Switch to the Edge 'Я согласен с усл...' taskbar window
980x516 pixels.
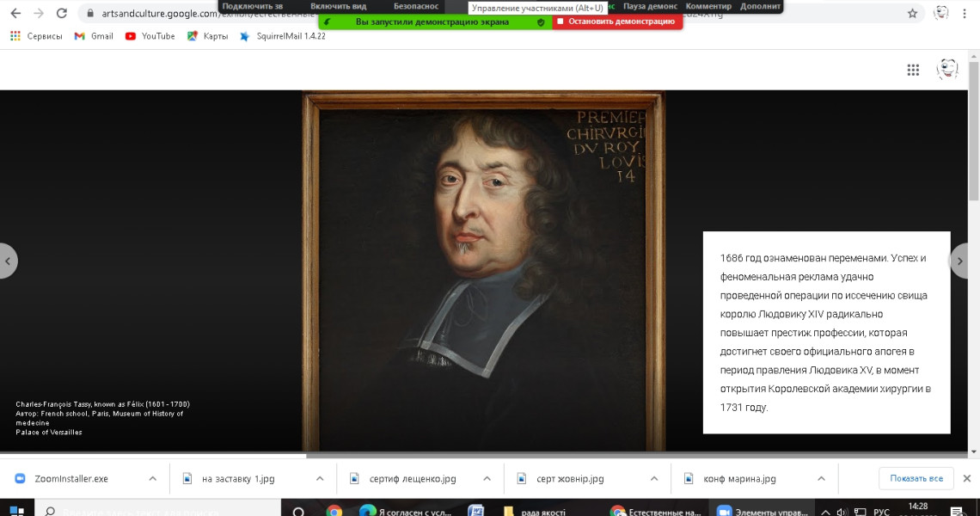407,510
